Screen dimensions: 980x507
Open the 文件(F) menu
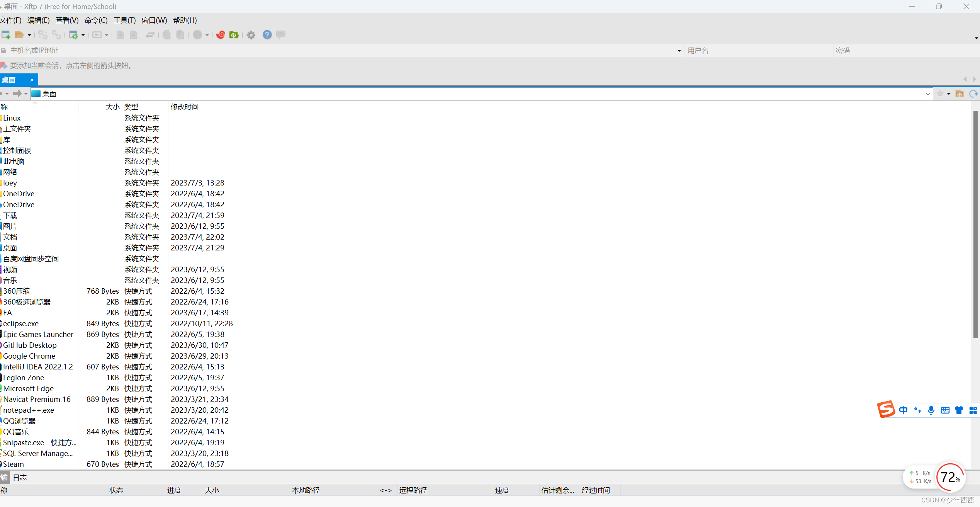11,20
